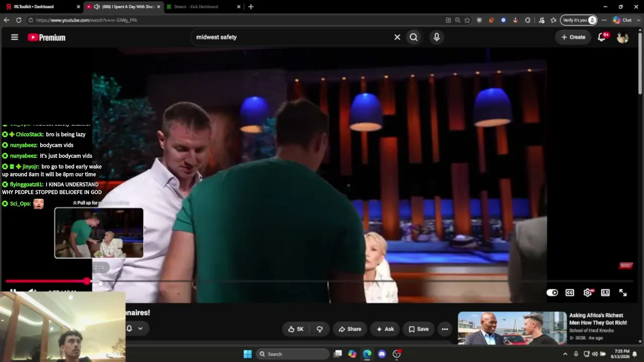Launch Copilot from the taskbar
This screenshot has width=644, height=362.
[352, 354]
